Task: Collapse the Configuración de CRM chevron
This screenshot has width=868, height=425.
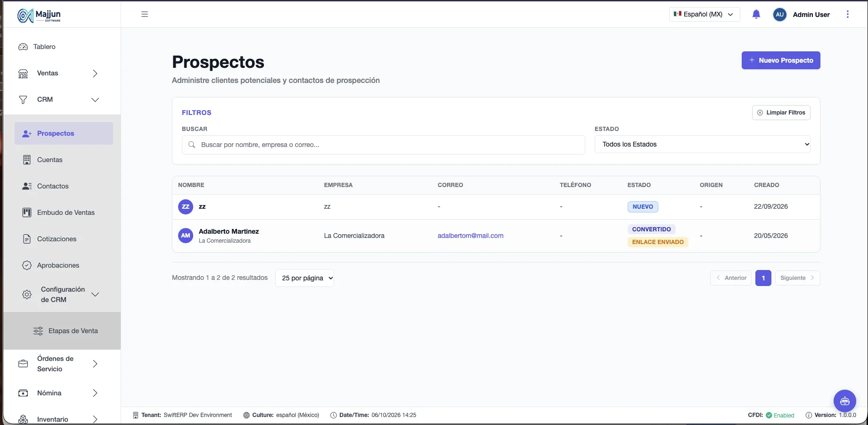Action: pyautogui.click(x=95, y=294)
